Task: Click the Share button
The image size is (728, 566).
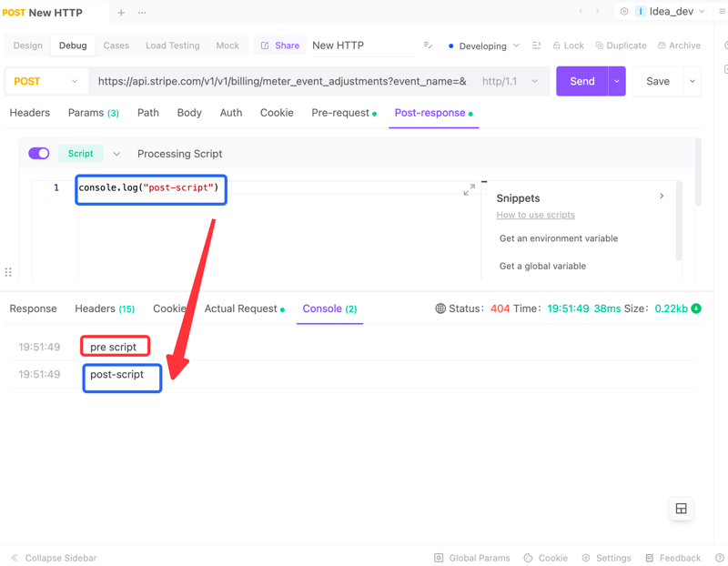Action: click(286, 45)
